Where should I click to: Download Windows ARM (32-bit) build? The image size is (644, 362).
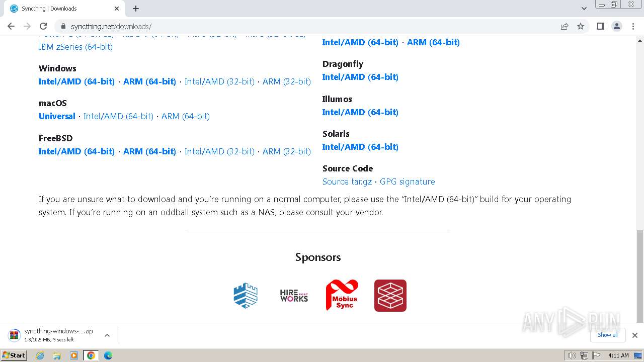pyautogui.click(x=287, y=81)
